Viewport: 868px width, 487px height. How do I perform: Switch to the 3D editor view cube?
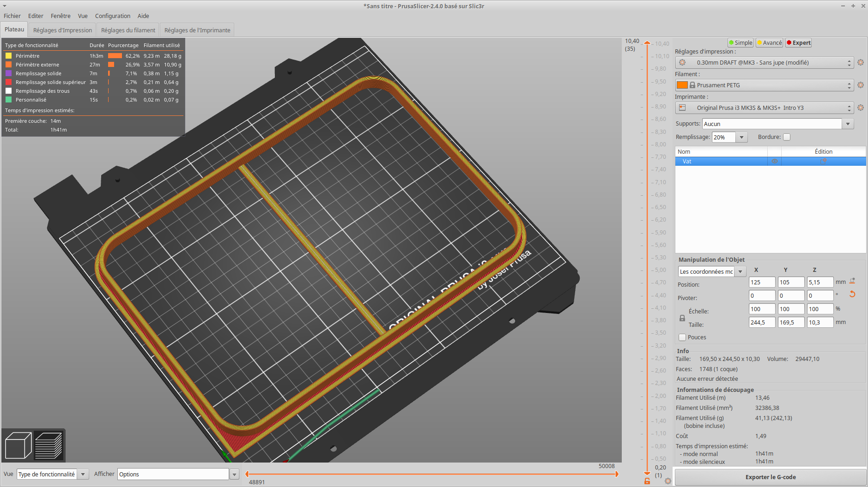[x=18, y=445]
